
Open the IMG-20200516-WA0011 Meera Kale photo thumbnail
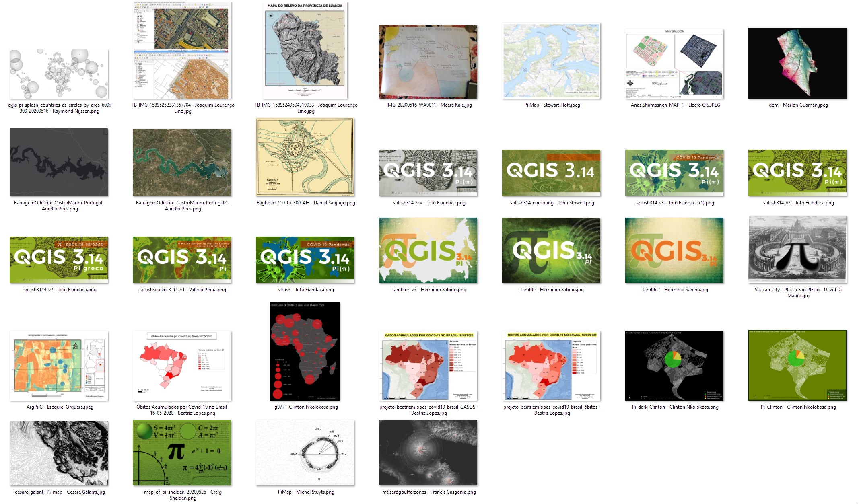tap(428, 62)
